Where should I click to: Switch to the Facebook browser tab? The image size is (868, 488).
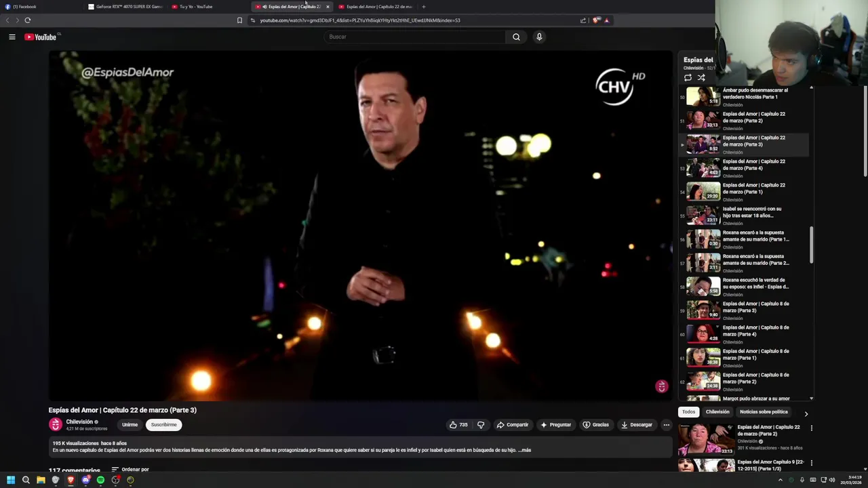click(x=41, y=7)
